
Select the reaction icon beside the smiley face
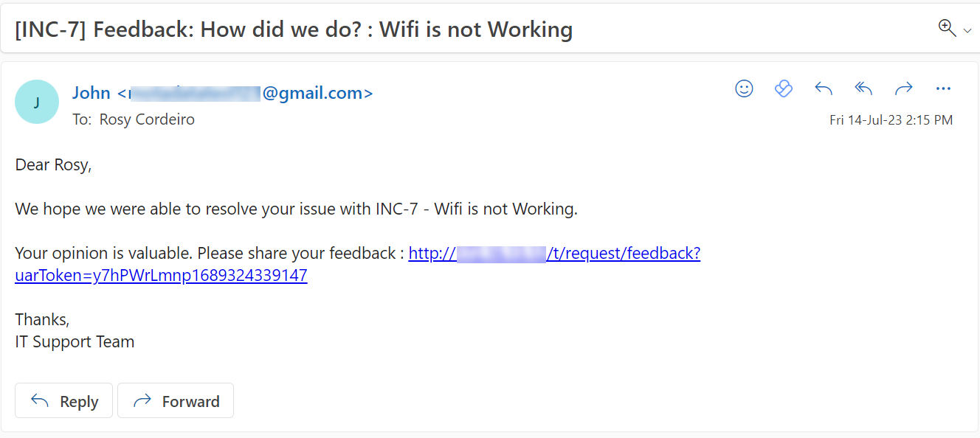(x=784, y=88)
